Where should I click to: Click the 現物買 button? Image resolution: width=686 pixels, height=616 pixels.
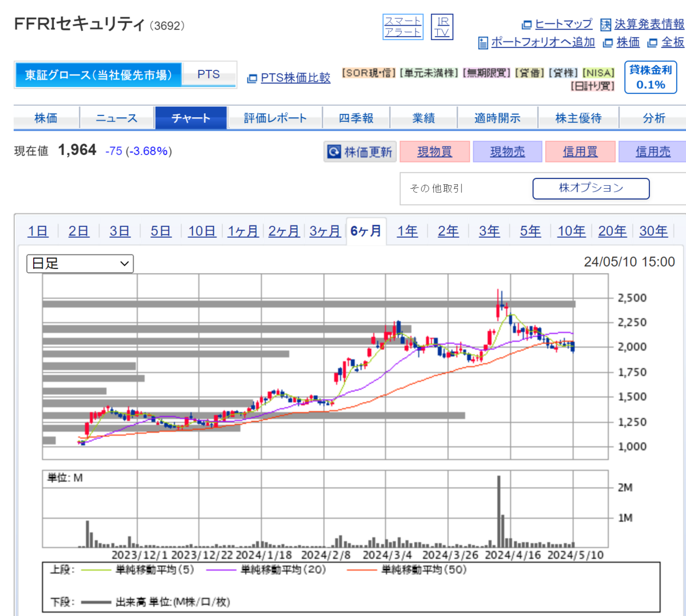coord(434,152)
